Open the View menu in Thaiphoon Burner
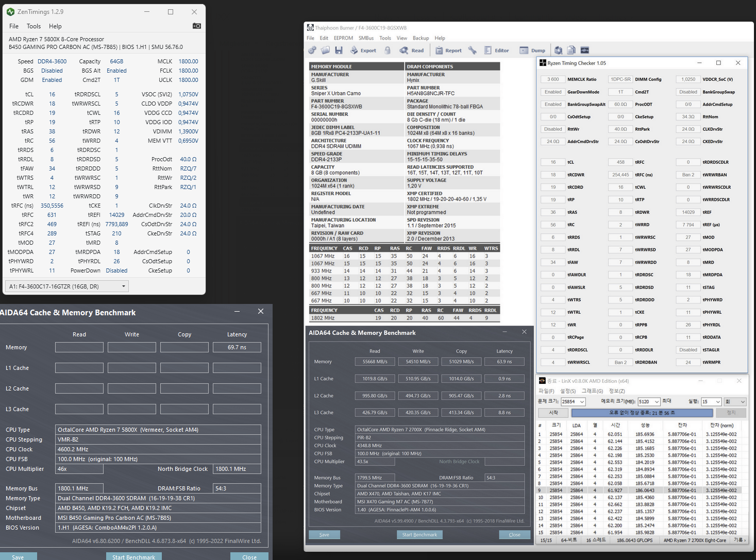The width and height of the screenshot is (756, 560). [401, 38]
